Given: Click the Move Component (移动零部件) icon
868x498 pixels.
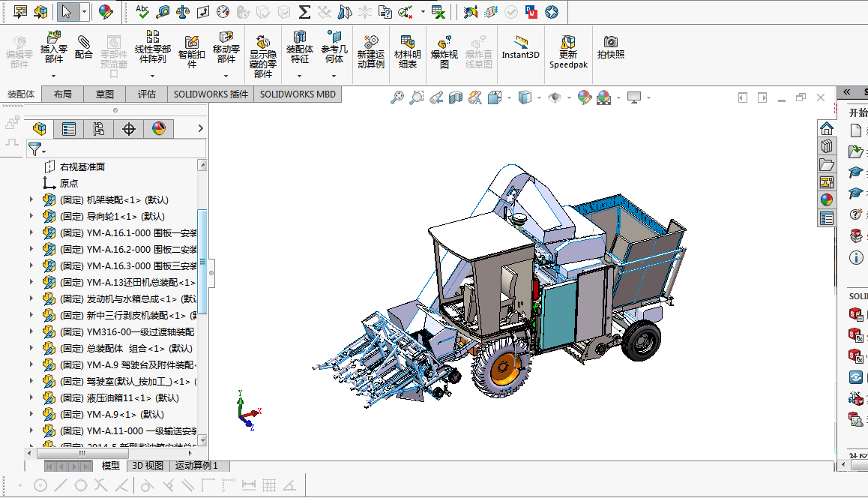Looking at the screenshot, I should [x=226, y=37].
